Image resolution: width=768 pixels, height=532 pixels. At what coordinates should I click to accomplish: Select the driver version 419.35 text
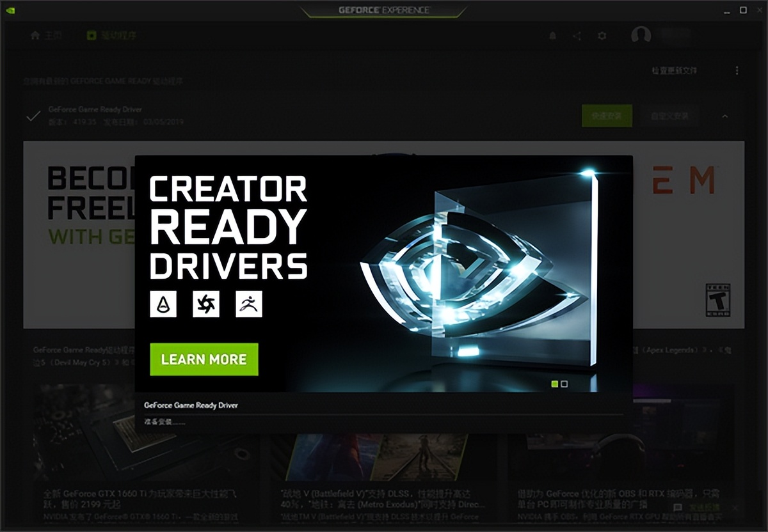pyautogui.click(x=72, y=121)
